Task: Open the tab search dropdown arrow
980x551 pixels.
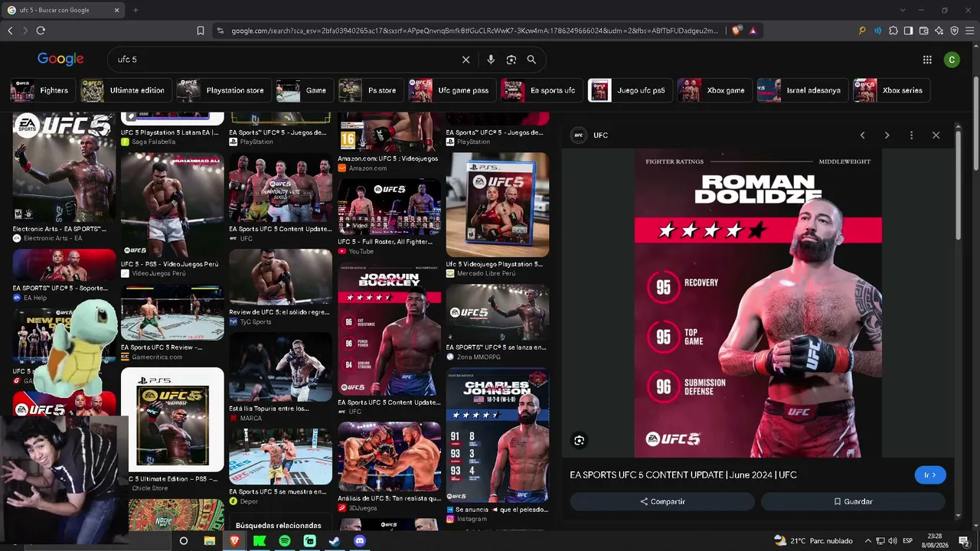Action: pyautogui.click(x=903, y=10)
